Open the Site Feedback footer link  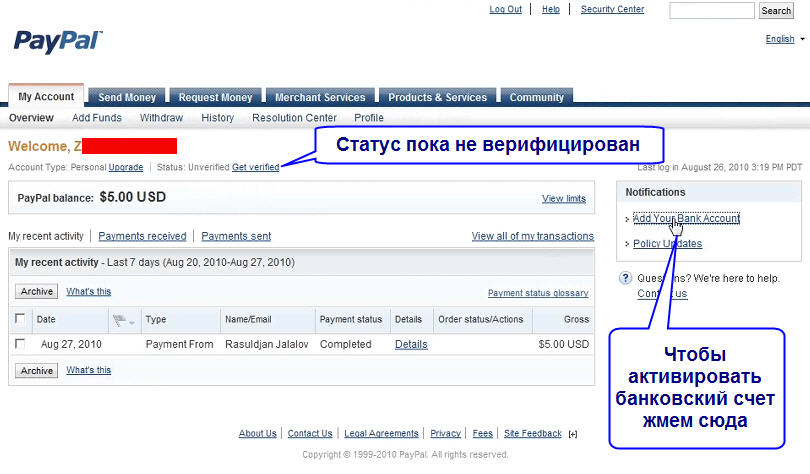(x=533, y=433)
